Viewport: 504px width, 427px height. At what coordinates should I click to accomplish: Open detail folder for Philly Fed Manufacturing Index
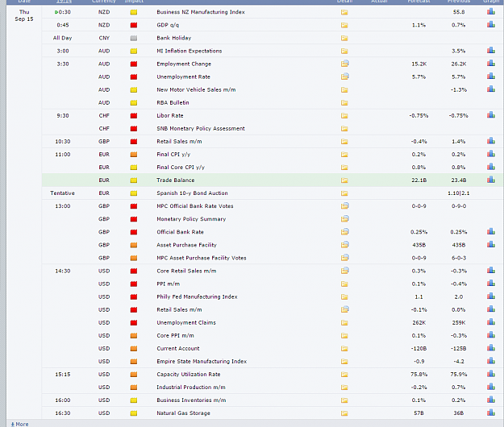pyautogui.click(x=344, y=297)
